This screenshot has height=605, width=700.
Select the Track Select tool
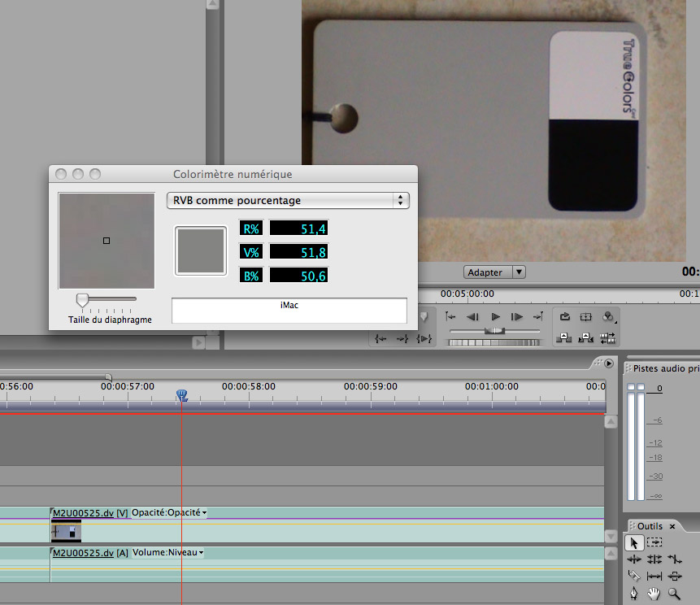(654, 542)
